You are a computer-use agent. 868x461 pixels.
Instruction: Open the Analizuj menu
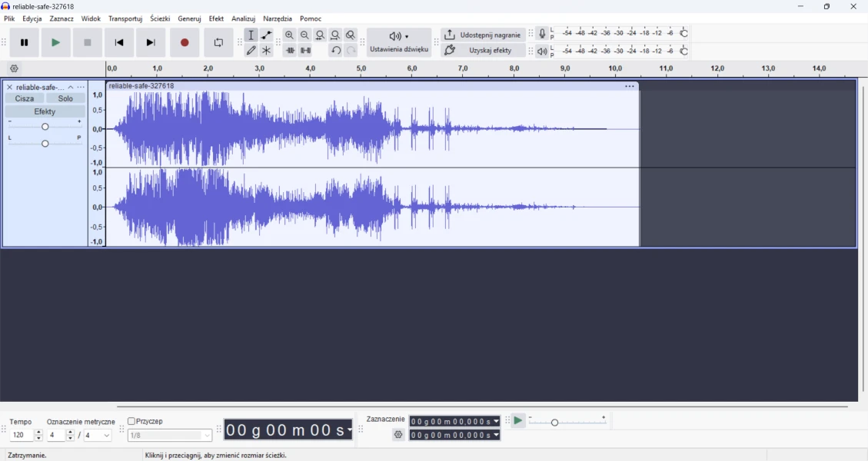click(244, 19)
